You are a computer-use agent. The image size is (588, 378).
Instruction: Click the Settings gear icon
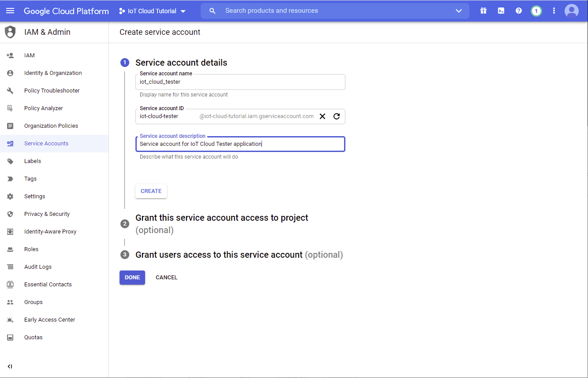tap(10, 196)
